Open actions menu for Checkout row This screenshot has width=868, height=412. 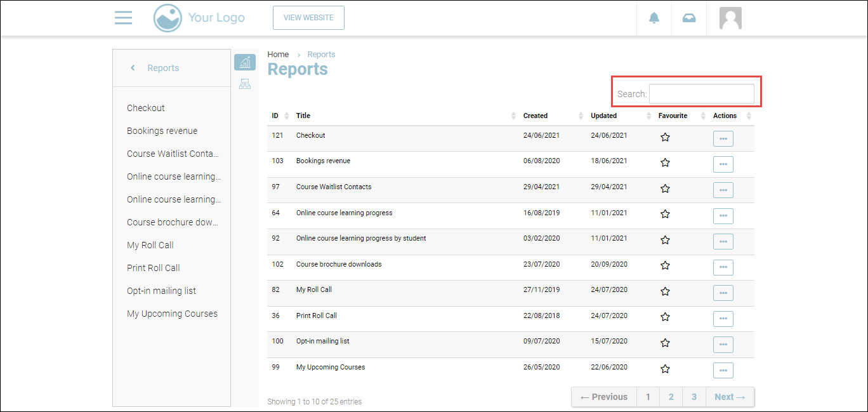tap(723, 138)
